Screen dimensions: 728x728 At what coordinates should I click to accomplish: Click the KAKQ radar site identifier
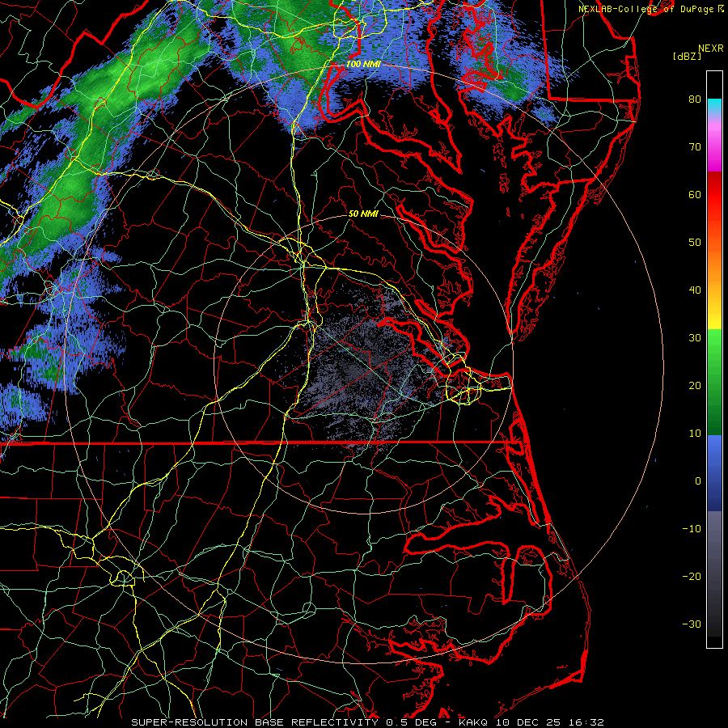(475, 722)
